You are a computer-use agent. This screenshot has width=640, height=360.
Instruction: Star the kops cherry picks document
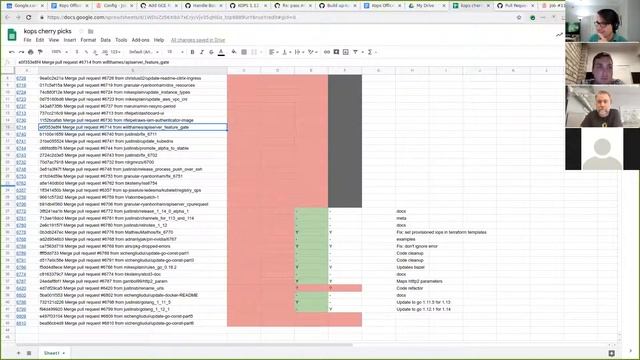[x=81, y=31]
